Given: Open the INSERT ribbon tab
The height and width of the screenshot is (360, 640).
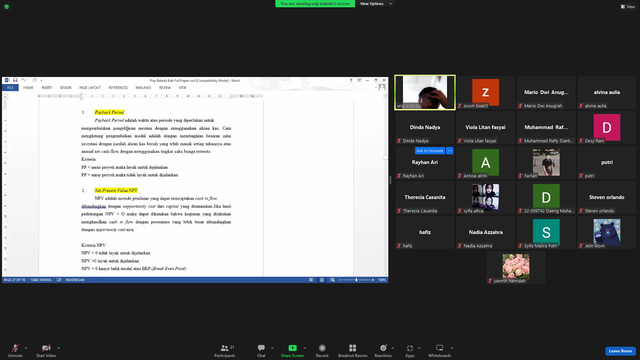Looking at the screenshot, I should (47, 87).
